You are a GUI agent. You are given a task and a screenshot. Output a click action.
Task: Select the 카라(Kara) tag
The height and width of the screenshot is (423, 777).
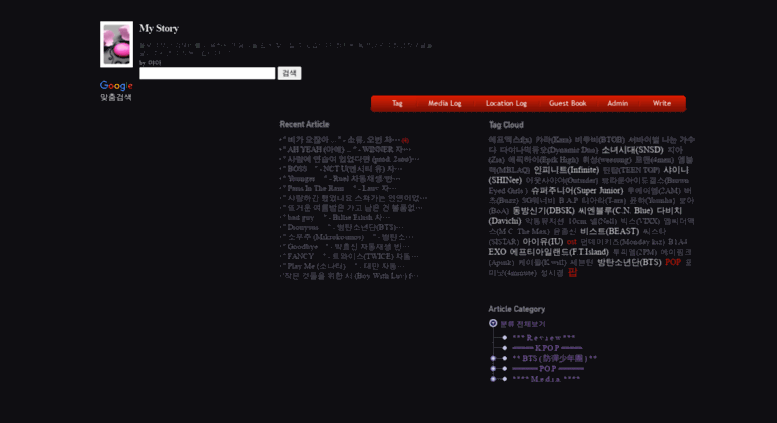pos(553,140)
